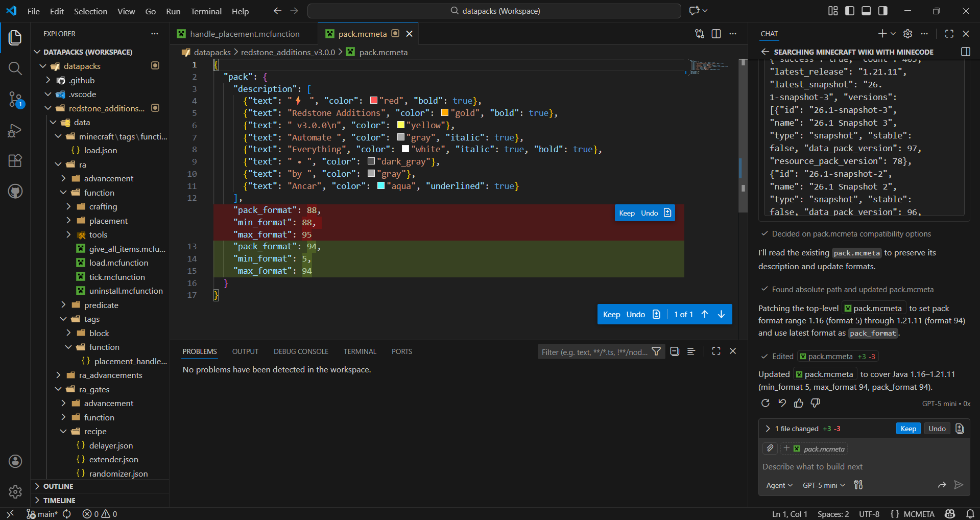Expand the crafting folder
980x520 pixels.
coord(68,206)
